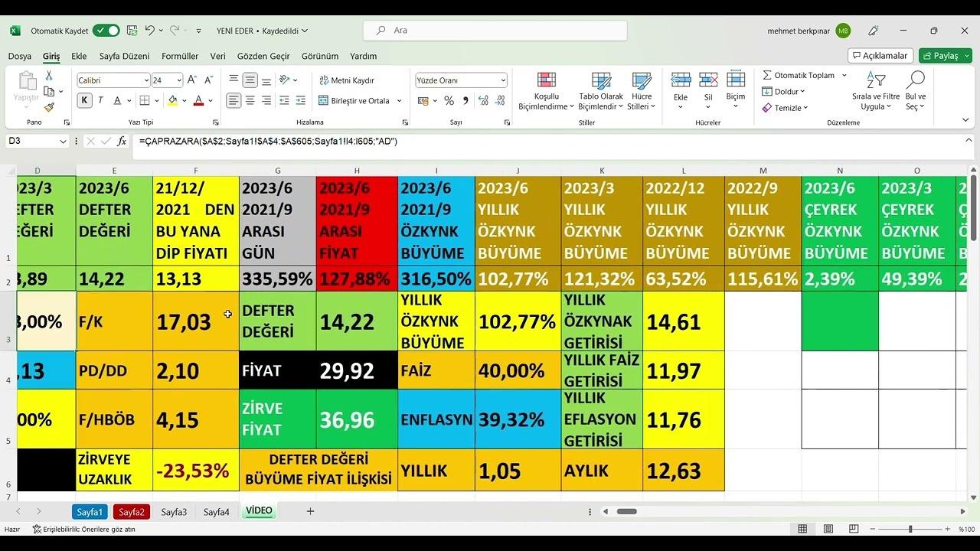Center text horizontally
This screenshot has height=551, width=980.
click(250, 100)
